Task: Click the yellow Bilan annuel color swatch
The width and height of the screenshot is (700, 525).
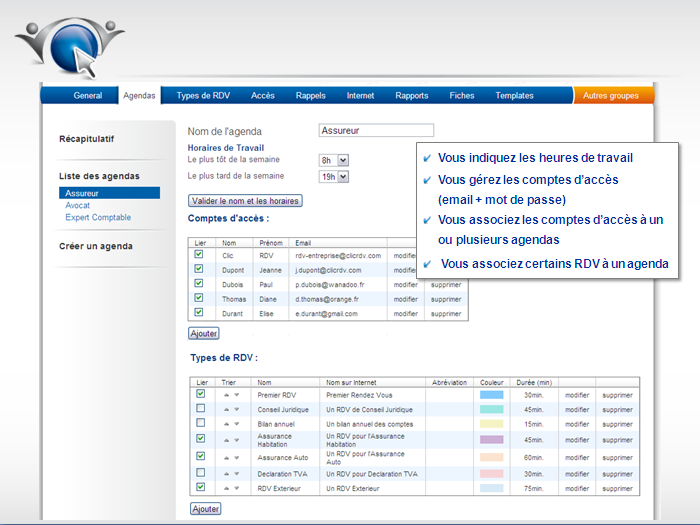Action: point(492,424)
